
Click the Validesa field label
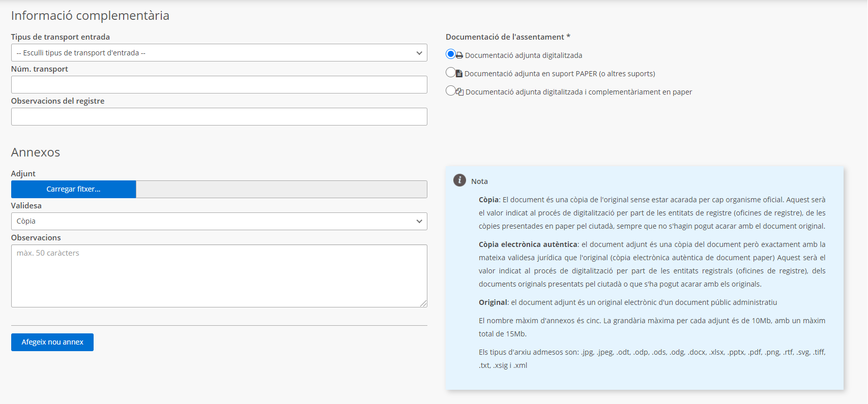point(26,206)
